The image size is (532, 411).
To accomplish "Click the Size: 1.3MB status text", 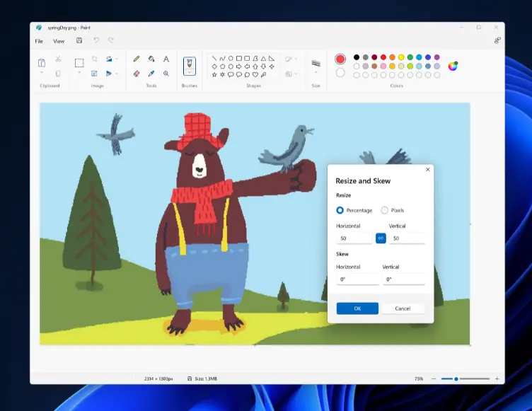I will coord(206,378).
